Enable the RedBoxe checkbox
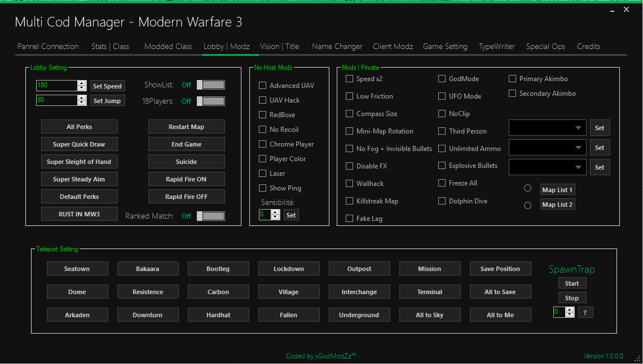643x364 pixels. (262, 114)
